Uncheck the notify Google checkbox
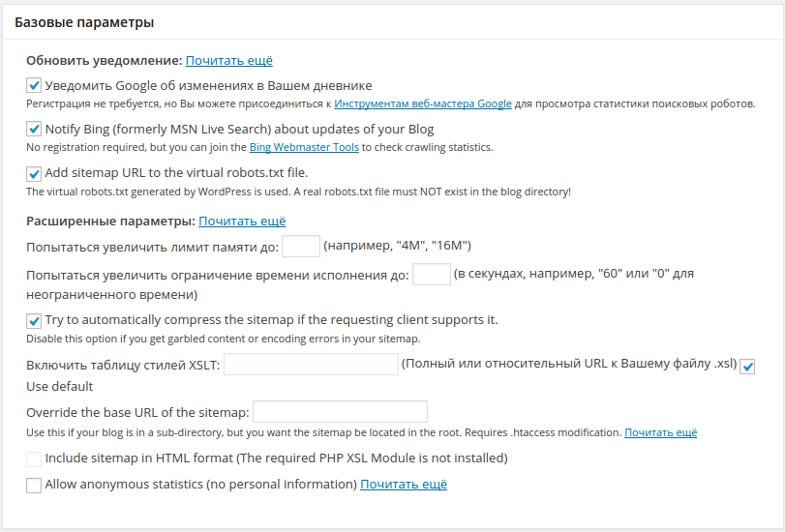Screen dimensions: 785x532 point(34,85)
